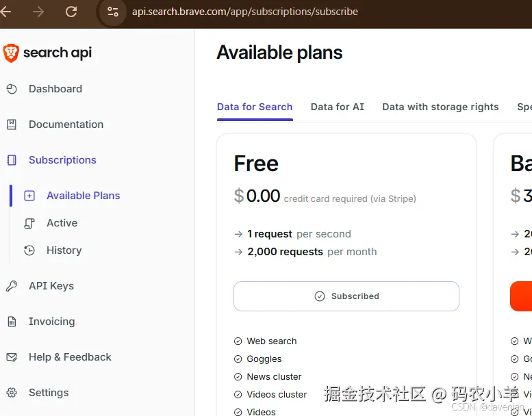Screen dimensions: 532x416
Task: Click "2,000 requests per month" text
Action: click(x=312, y=252)
